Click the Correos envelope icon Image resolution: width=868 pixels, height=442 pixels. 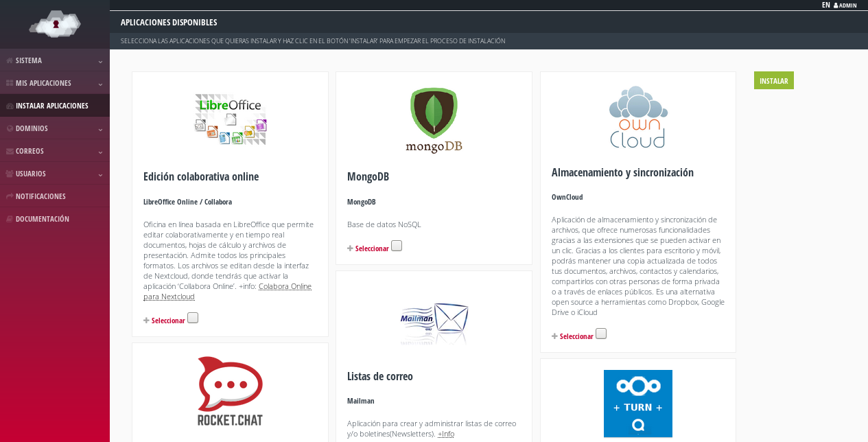tap(10, 151)
